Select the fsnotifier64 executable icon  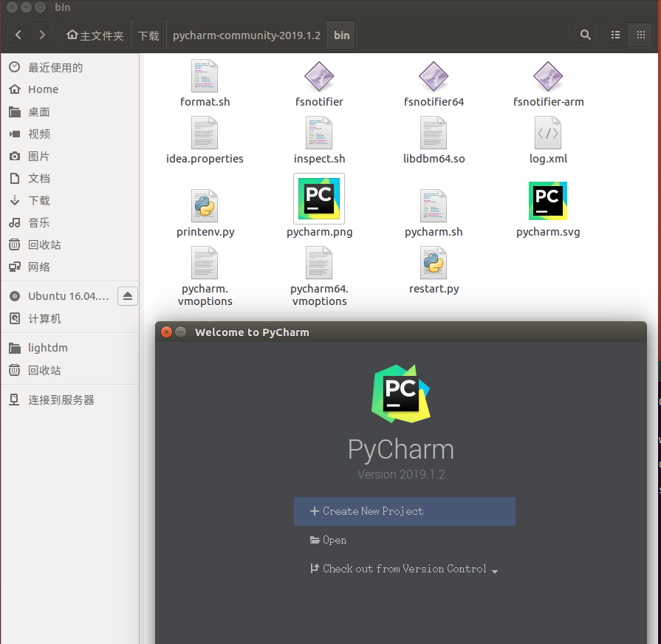[x=434, y=76]
